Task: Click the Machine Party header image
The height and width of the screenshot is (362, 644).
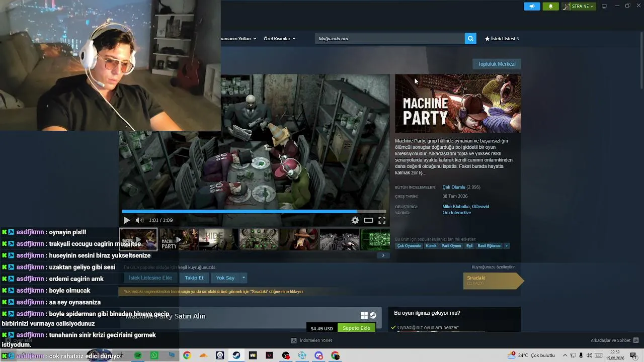Action: tap(458, 104)
